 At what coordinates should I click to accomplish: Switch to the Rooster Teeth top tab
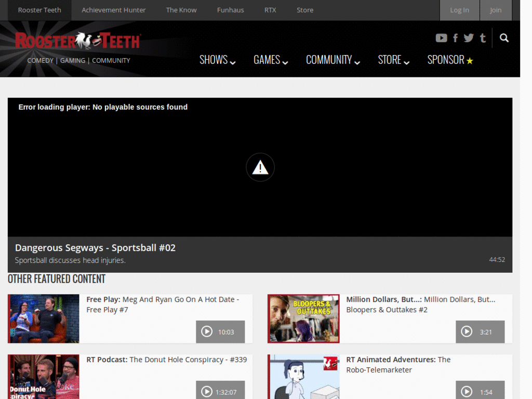click(x=39, y=10)
